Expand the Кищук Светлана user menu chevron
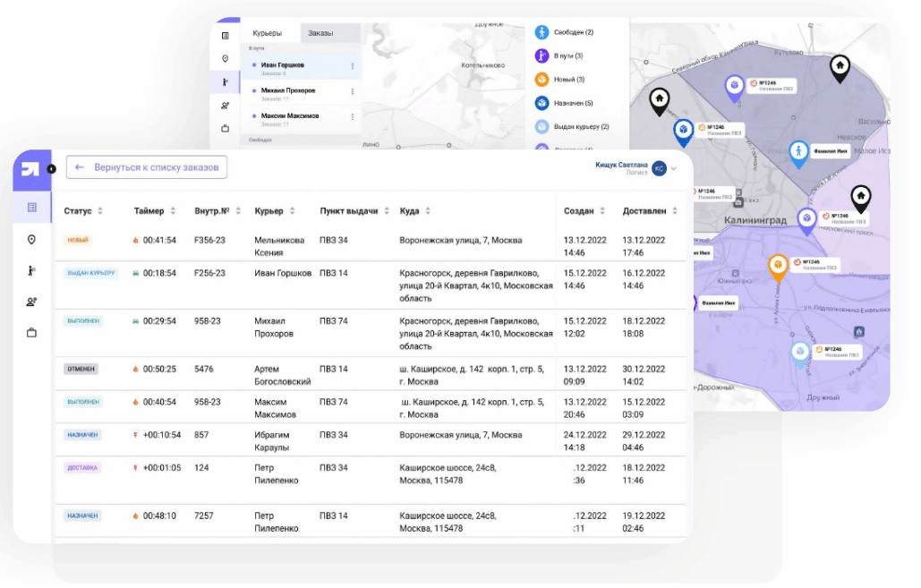The height and width of the screenshot is (588, 921). coord(674,168)
